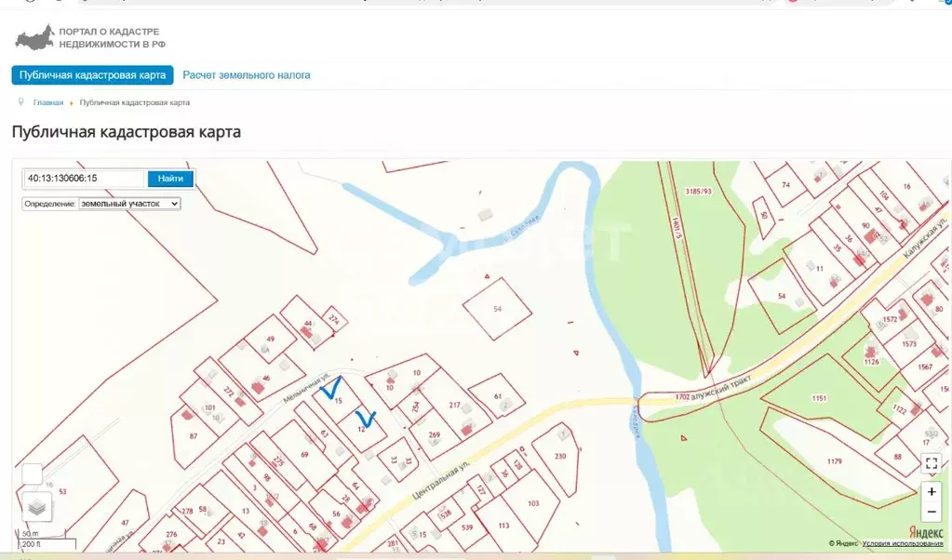952x560 pixels.
Task: Click parcel 1179 on the map
Action: point(833,460)
